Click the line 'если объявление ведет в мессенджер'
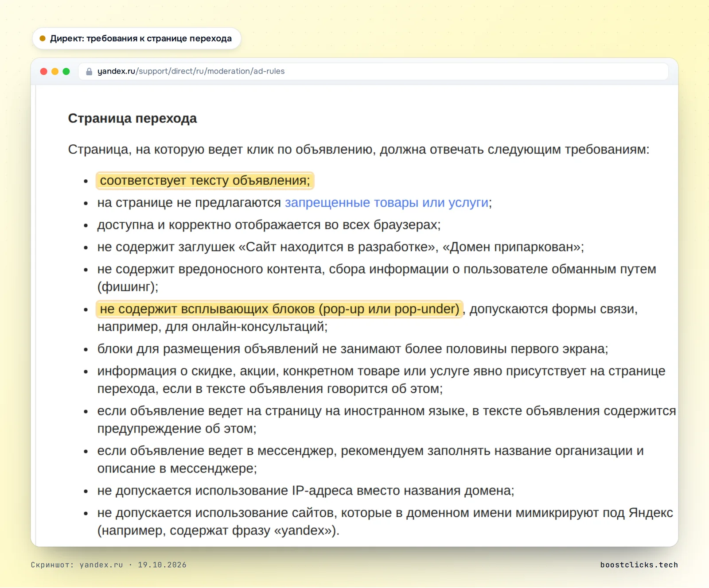Screen dimensions: 709x588 pos(370,460)
